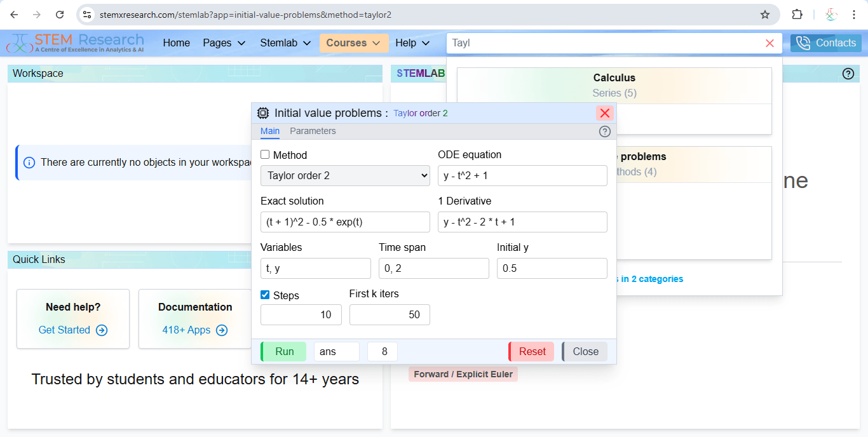Click the robot icon in the dialog title

(263, 112)
